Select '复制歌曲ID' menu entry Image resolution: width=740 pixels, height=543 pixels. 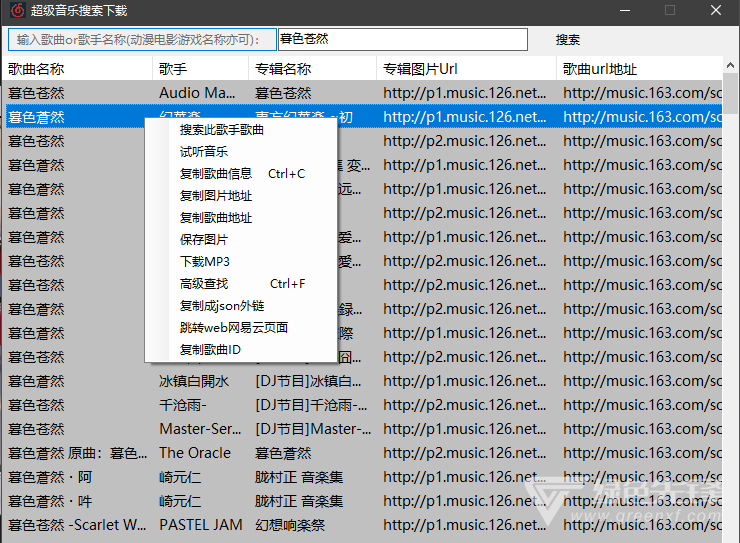pos(211,350)
